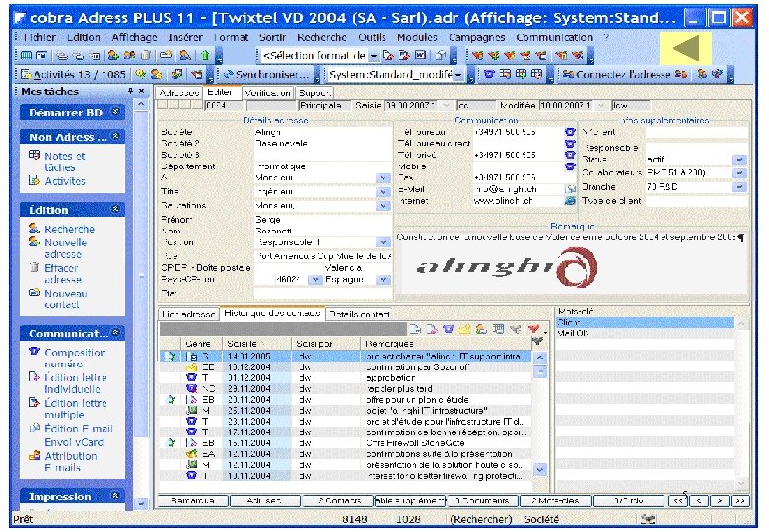This screenshot has height=532, width=769.
Task: Click the Synchroniser toolbar button
Action: 267,75
